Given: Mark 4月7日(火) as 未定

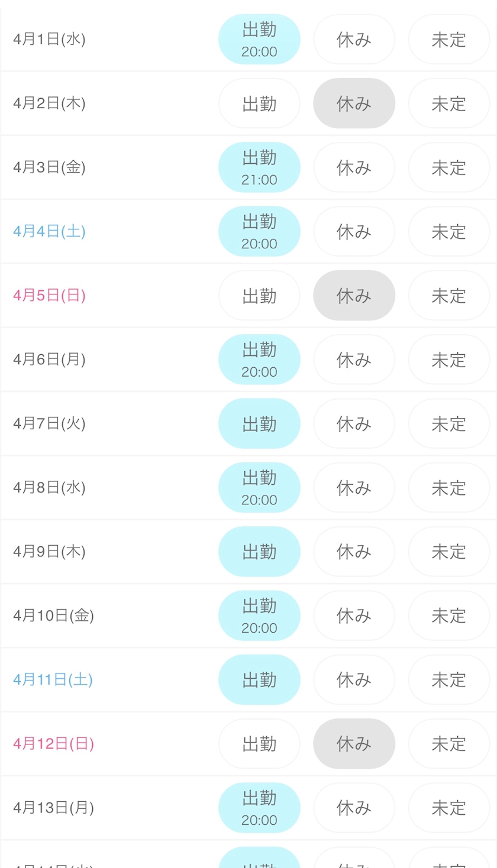Looking at the screenshot, I should click(x=448, y=423).
